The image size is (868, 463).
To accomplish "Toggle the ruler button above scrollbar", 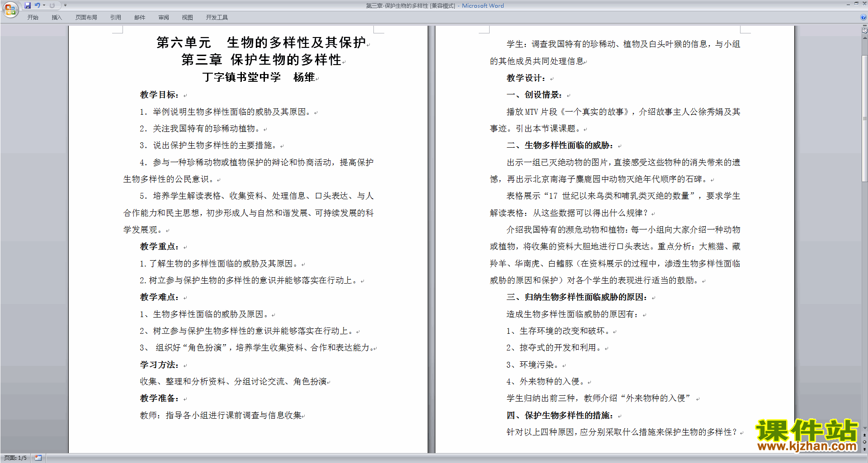I will click(x=864, y=31).
